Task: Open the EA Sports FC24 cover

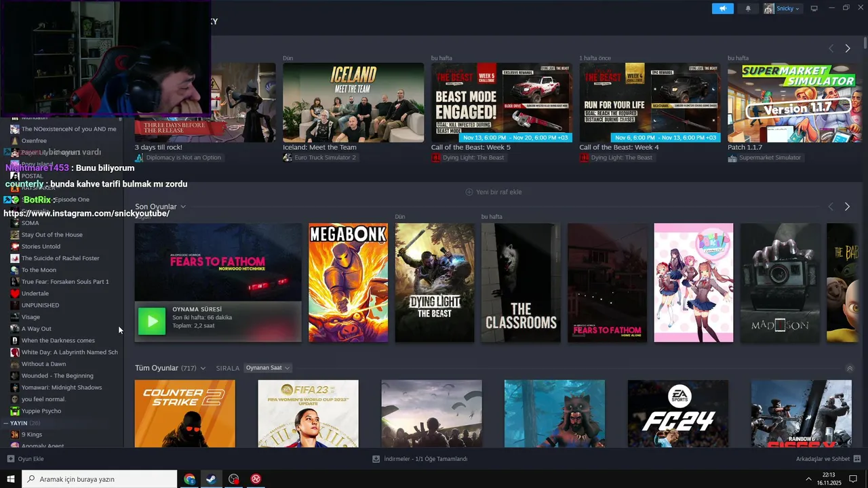Action: [x=678, y=413]
